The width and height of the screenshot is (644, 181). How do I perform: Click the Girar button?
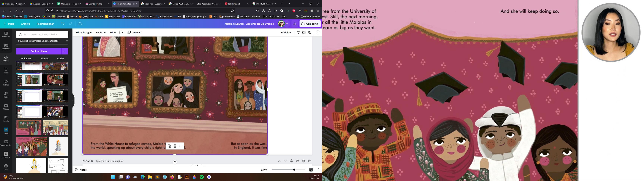113,33
